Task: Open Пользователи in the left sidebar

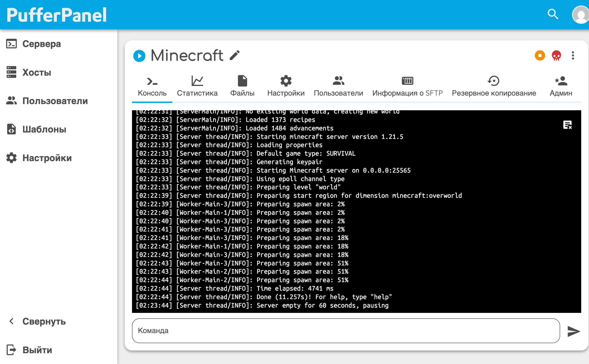Action: click(58, 101)
